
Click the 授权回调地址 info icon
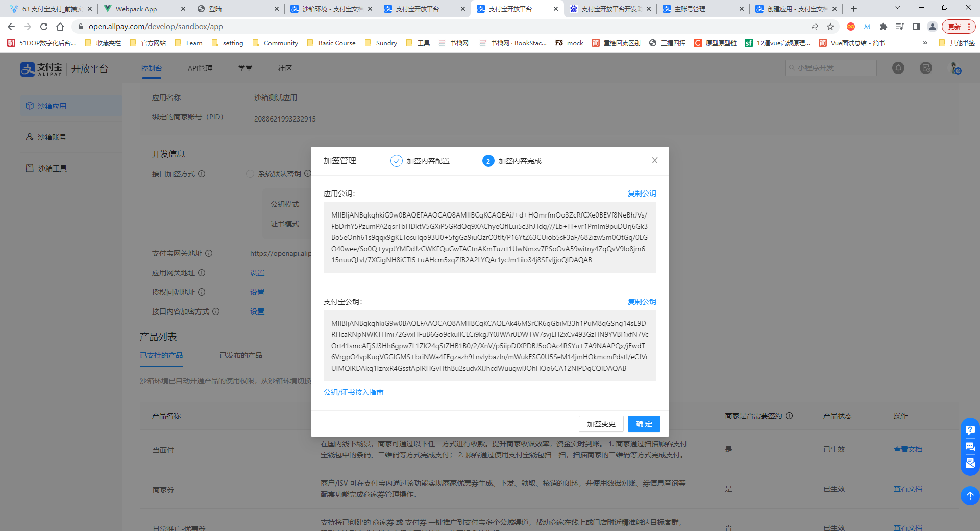202,292
